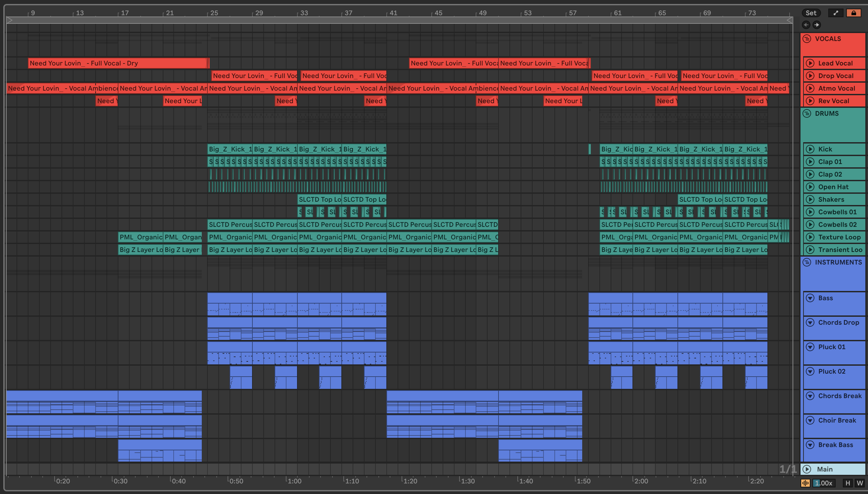Toggle the audio waveform display button

(x=805, y=483)
